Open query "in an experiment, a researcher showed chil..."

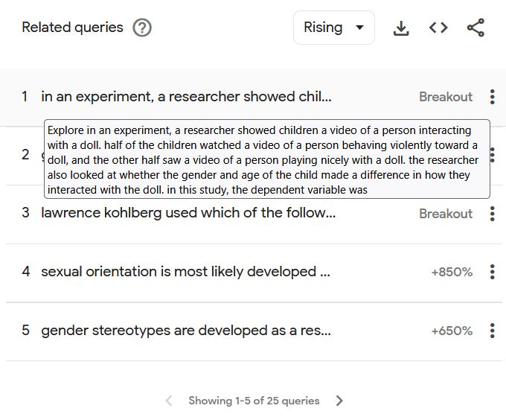[x=186, y=97]
